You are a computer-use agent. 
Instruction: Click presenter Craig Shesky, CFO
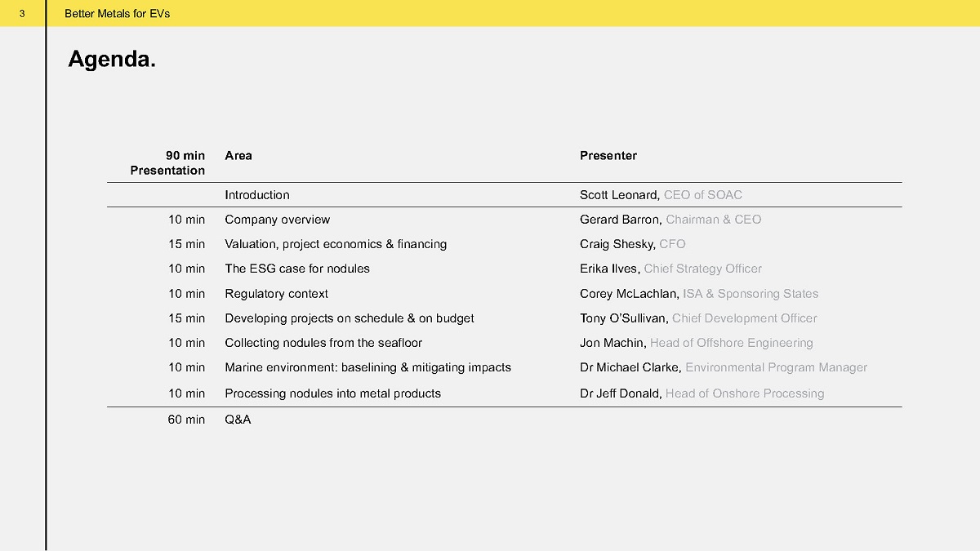pos(633,244)
